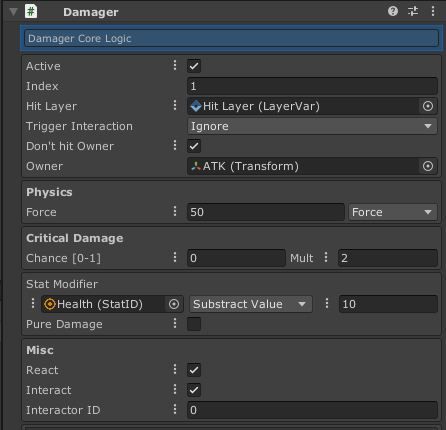The image size is (446, 430).
Task: Open the Force mode dropdown
Action: [x=393, y=212]
